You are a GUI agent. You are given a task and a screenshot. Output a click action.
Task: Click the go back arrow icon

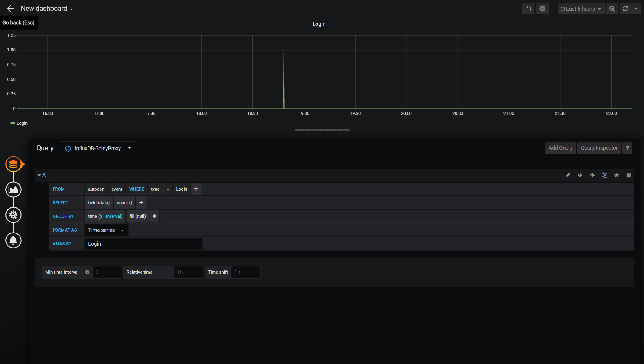pyautogui.click(x=11, y=9)
